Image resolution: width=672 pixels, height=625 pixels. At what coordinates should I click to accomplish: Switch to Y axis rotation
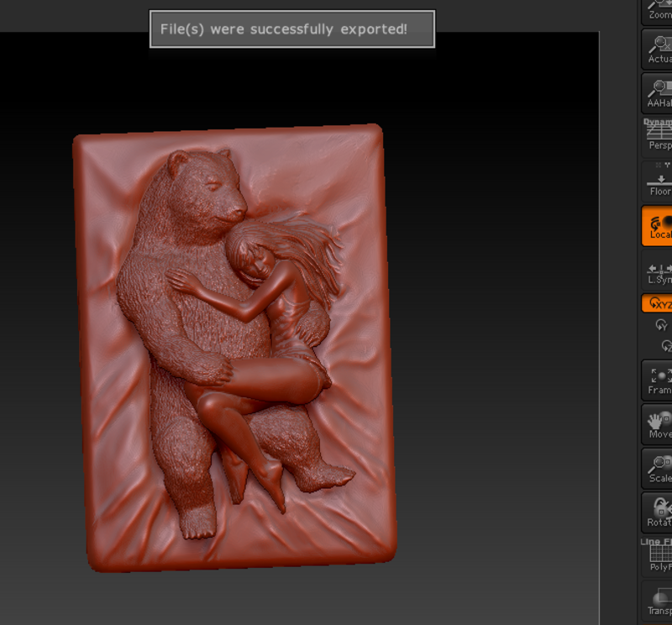pyautogui.click(x=661, y=325)
